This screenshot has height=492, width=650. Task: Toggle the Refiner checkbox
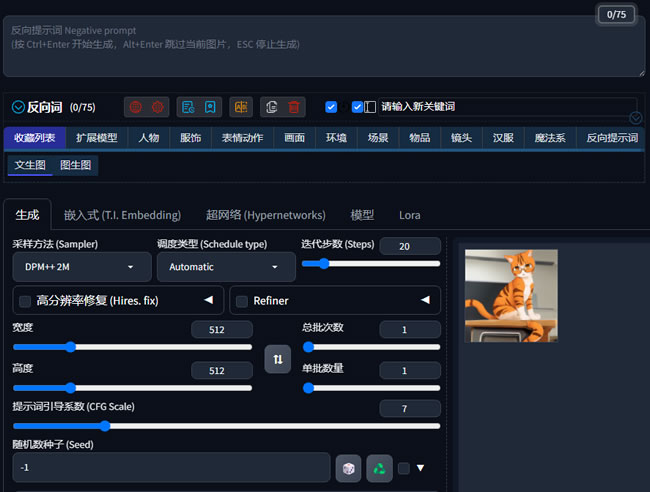tap(242, 301)
